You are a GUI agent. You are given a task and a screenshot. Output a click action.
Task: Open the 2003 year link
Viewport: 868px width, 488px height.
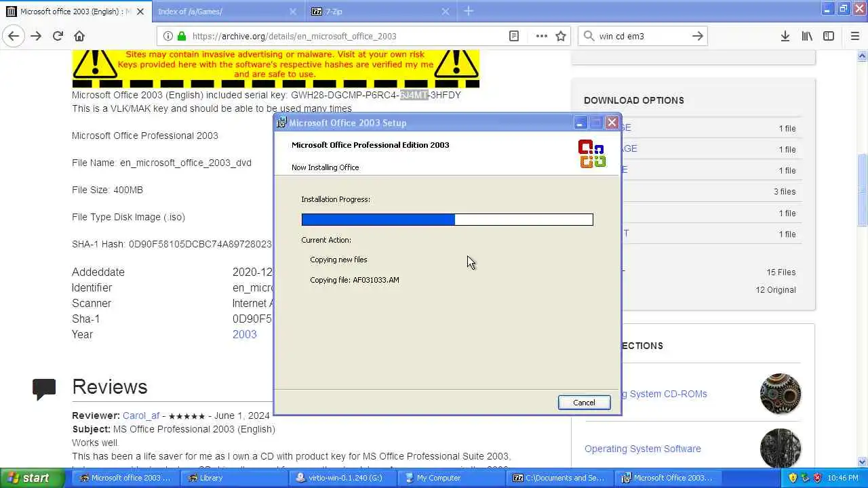[x=244, y=334]
